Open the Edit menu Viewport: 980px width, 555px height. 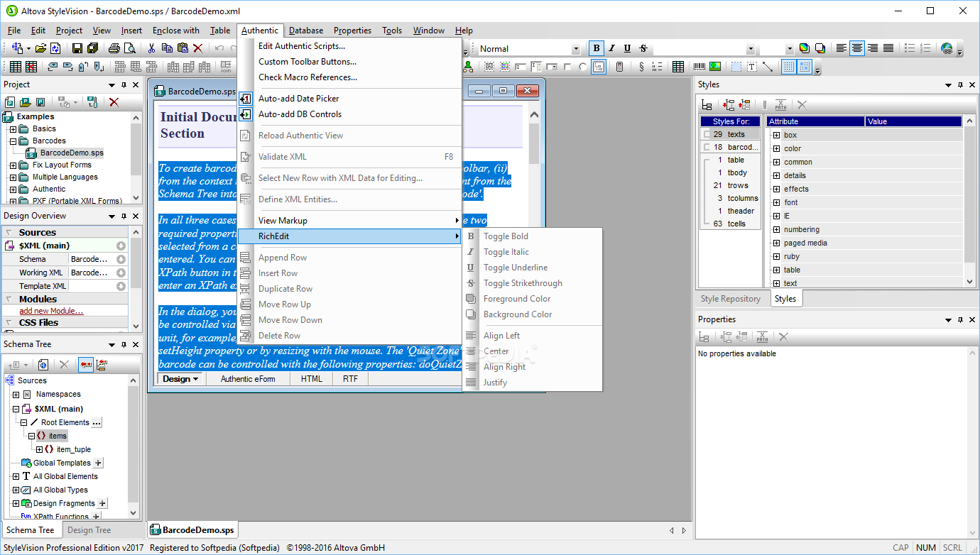point(38,31)
